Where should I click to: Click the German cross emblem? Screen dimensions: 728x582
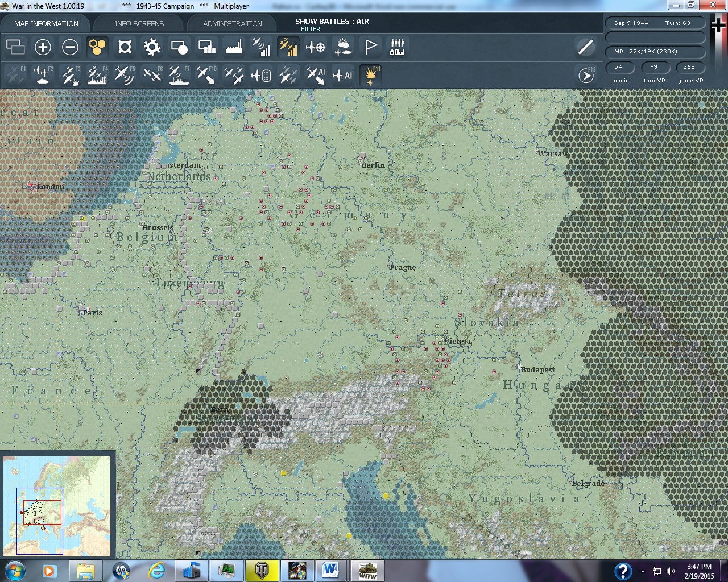click(x=718, y=26)
